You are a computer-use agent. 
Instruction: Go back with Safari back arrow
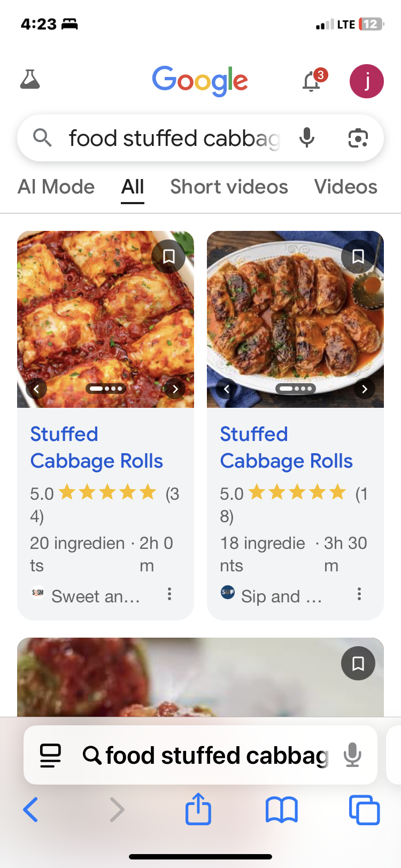31,809
